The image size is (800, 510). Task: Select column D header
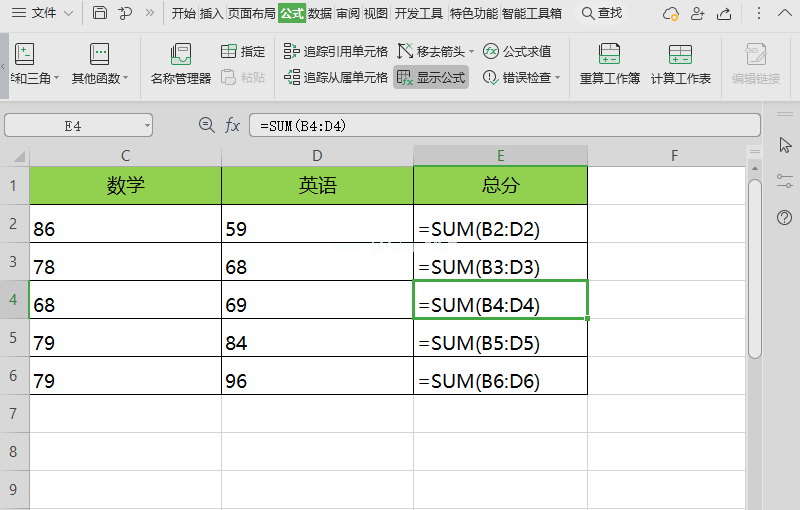(317, 156)
